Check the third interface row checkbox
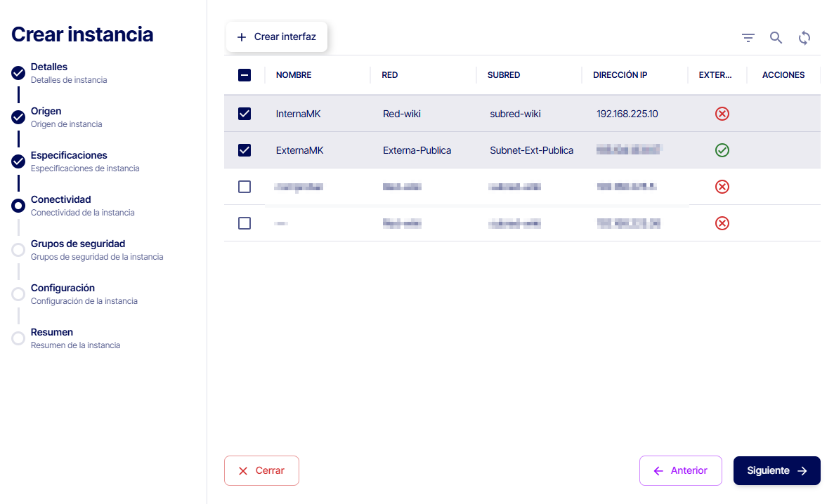 [x=245, y=187]
